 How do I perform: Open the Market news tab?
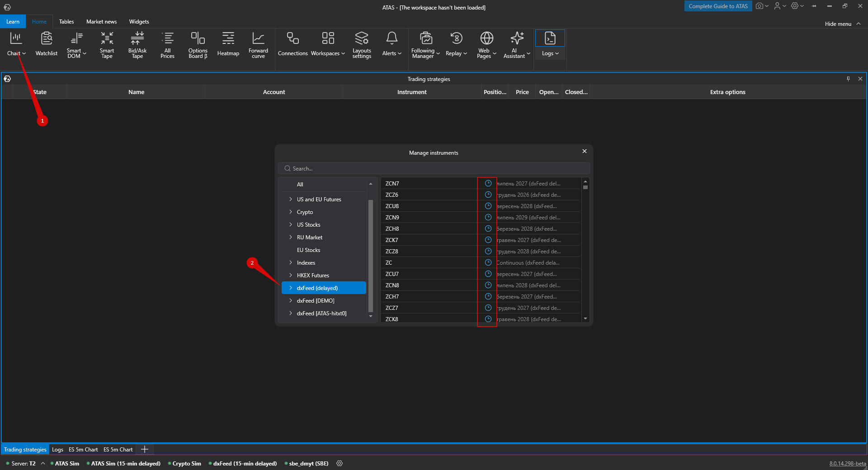pos(101,21)
